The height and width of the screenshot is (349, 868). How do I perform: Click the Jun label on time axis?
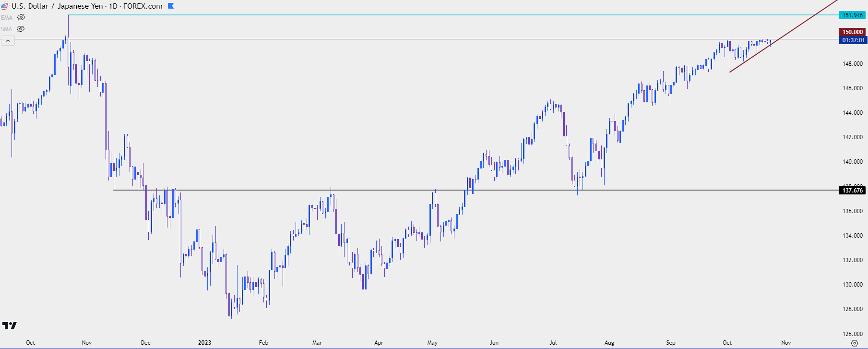(494, 343)
